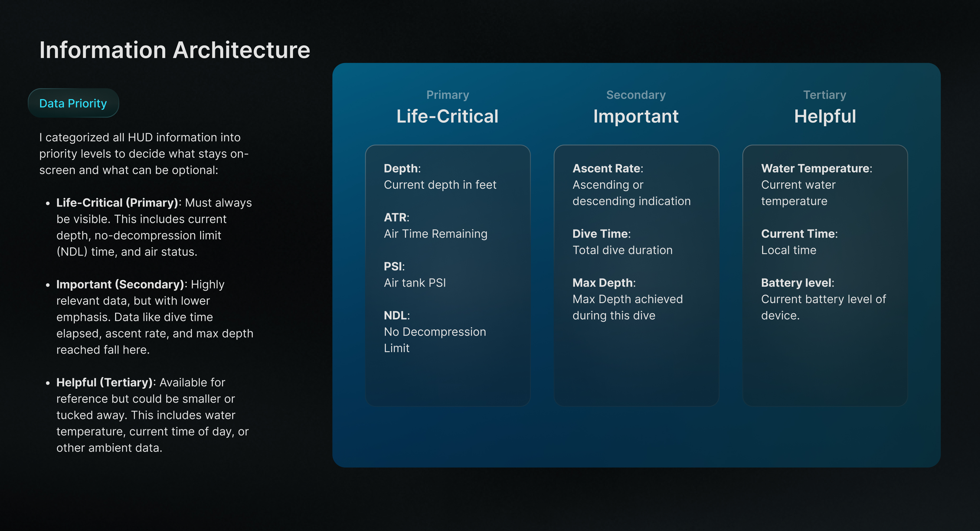Click the intro paragraph about HUD information
Viewport: 980px width, 531px height.
[x=143, y=154]
